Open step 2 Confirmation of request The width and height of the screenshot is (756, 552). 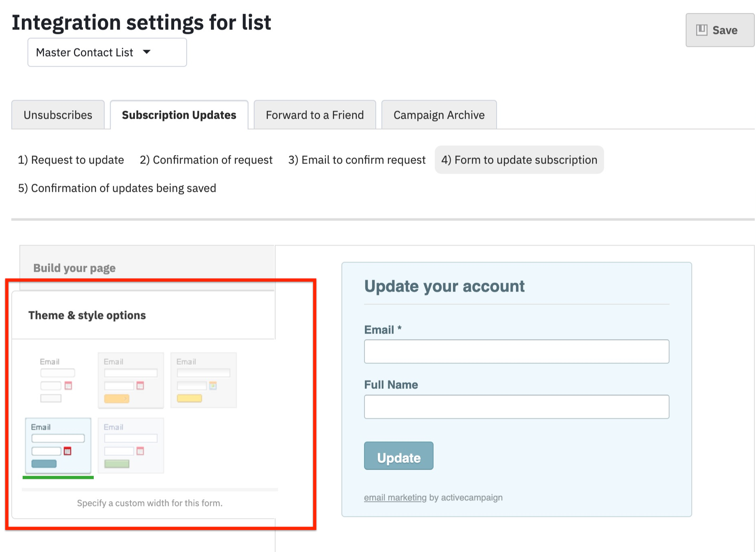point(206,160)
